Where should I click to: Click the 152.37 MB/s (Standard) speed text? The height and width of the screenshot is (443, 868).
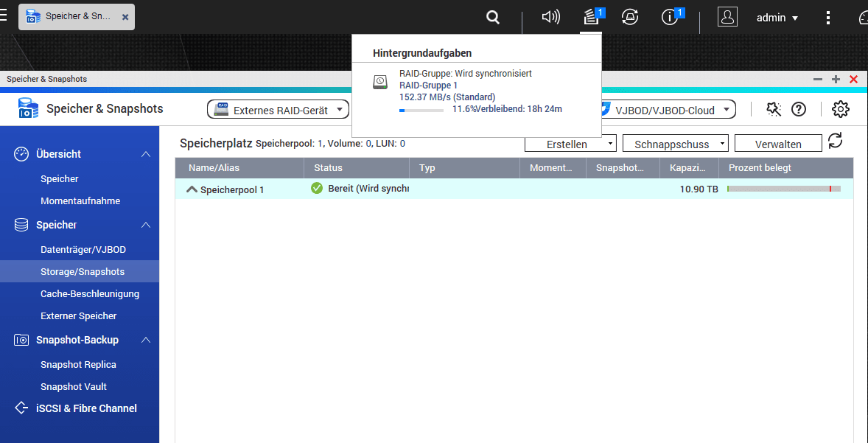(447, 97)
